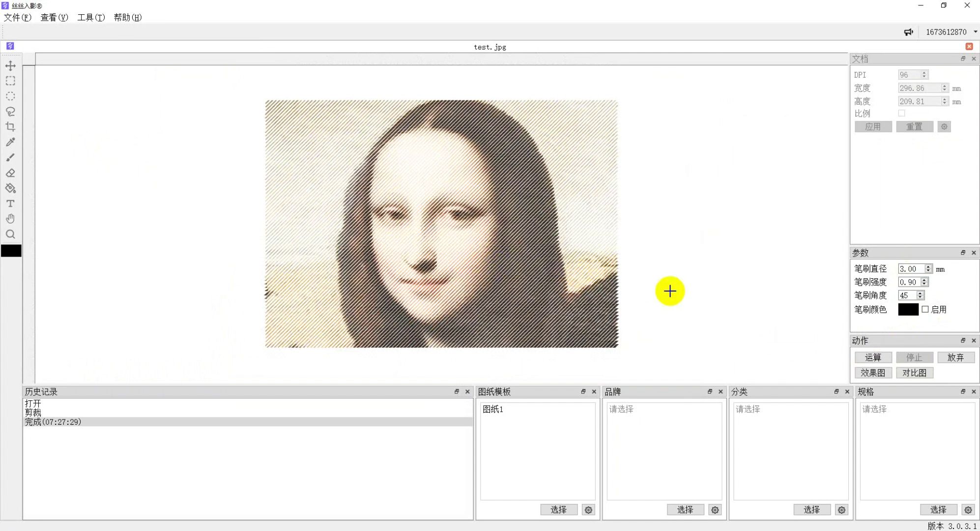This screenshot has height=531, width=980.
Task: Select the Zoom magnifier tool
Action: click(10, 235)
